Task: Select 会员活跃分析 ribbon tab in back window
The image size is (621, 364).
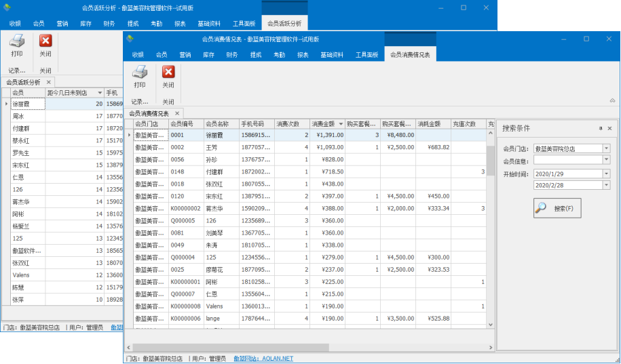Action: 284,23
